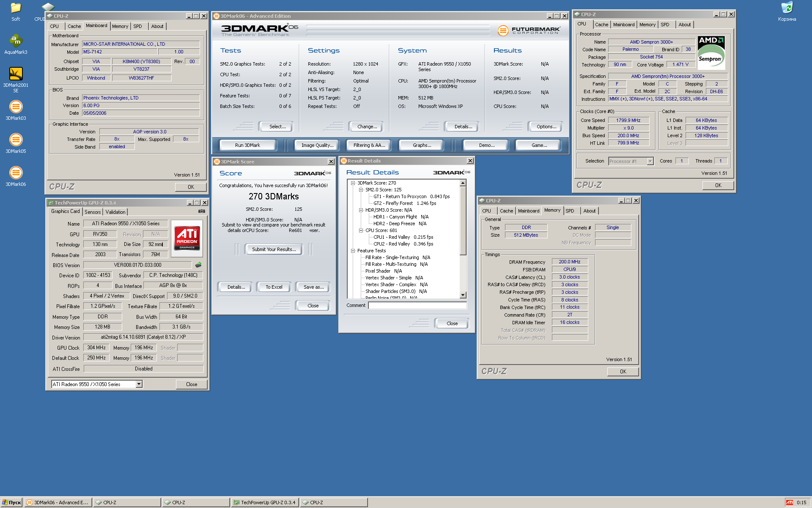Viewport: 812px width, 508px height.
Task: Click Save as in 3DMark Score window
Action: 313,287
